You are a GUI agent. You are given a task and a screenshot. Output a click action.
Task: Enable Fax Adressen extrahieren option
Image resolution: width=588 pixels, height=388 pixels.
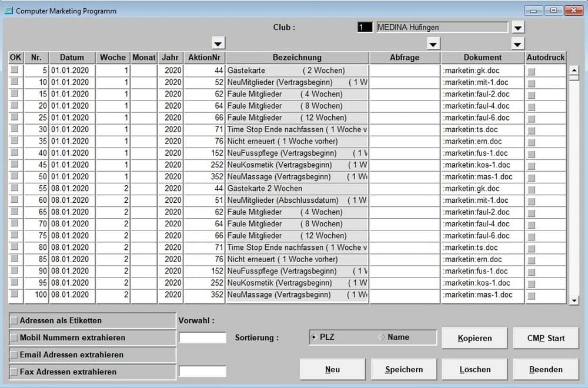pyautogui.click(x=14, y=372)
